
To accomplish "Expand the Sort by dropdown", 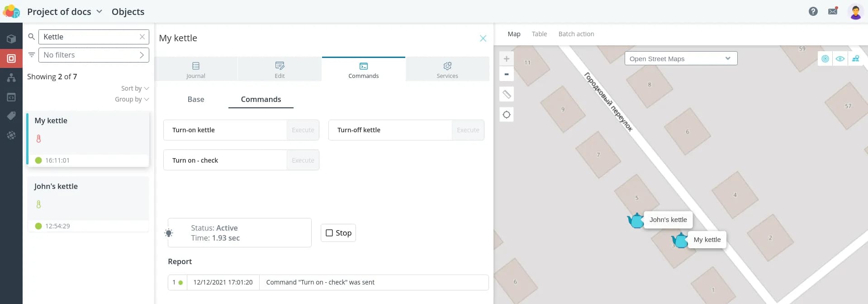I will (135, 88).
